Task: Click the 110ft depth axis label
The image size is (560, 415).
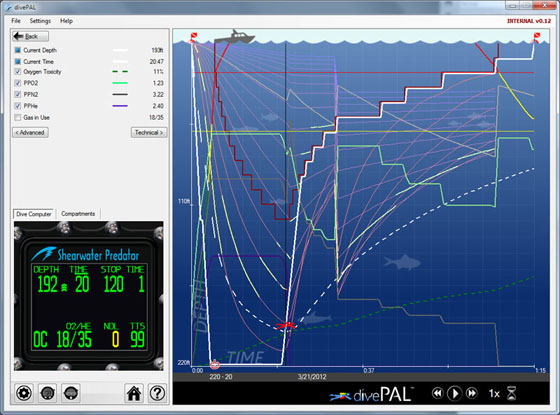Action: pyautogui.click(x=184, y=201)
